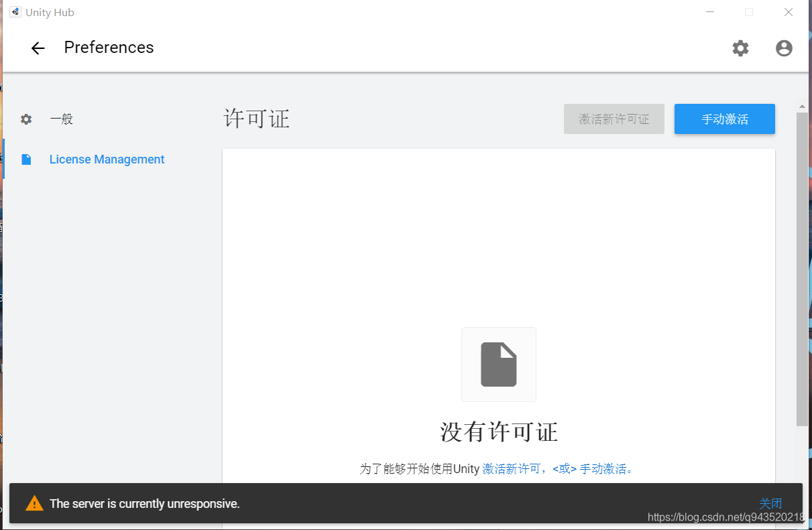
Task: Follow the 手动激活 link in message
Action: point(603,469)
